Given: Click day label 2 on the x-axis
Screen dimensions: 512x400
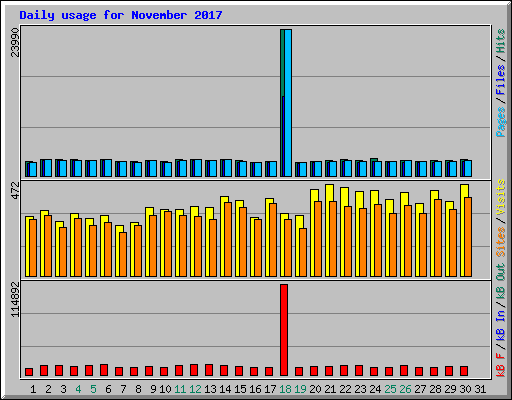Looking at the screenshot, I should tap(48, 389).
